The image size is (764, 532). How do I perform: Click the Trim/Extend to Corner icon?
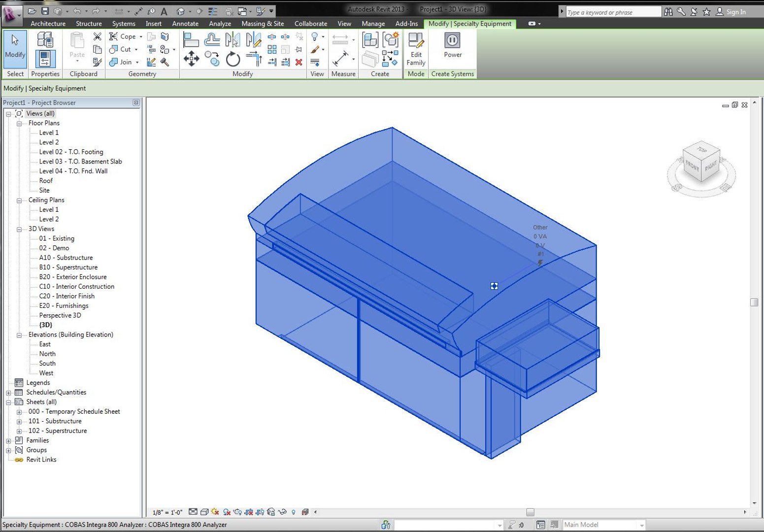point(254,59)
